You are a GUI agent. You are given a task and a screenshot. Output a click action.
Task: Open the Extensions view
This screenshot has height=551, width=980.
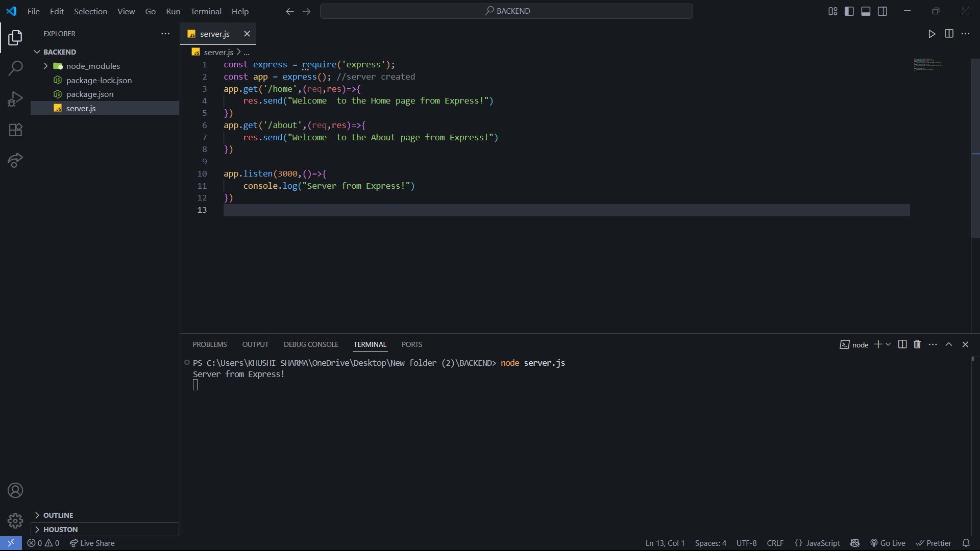[x=15, y=130]
